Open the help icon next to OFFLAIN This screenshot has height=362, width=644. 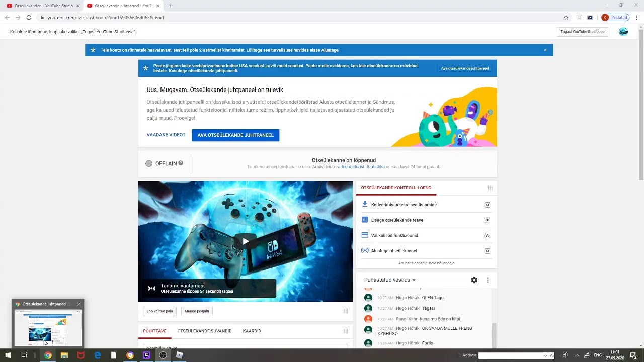(181, 163)
